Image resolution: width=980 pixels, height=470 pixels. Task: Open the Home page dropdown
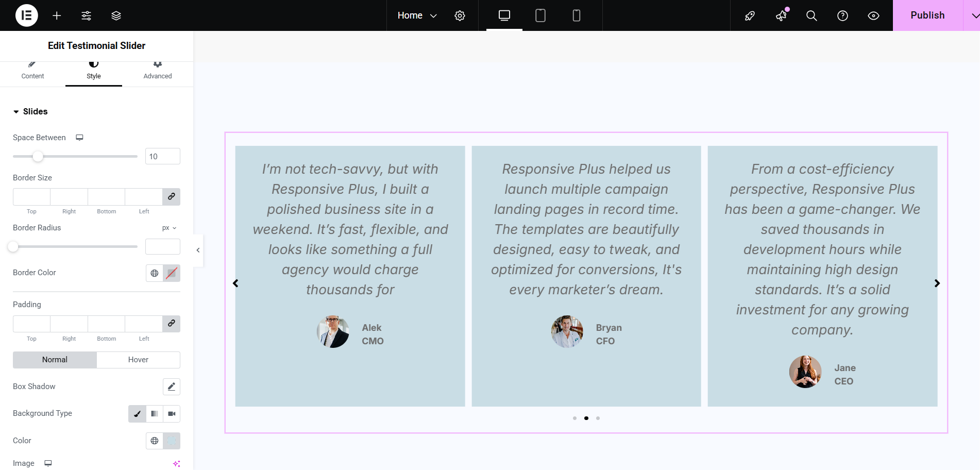click(x=417, y=15)
